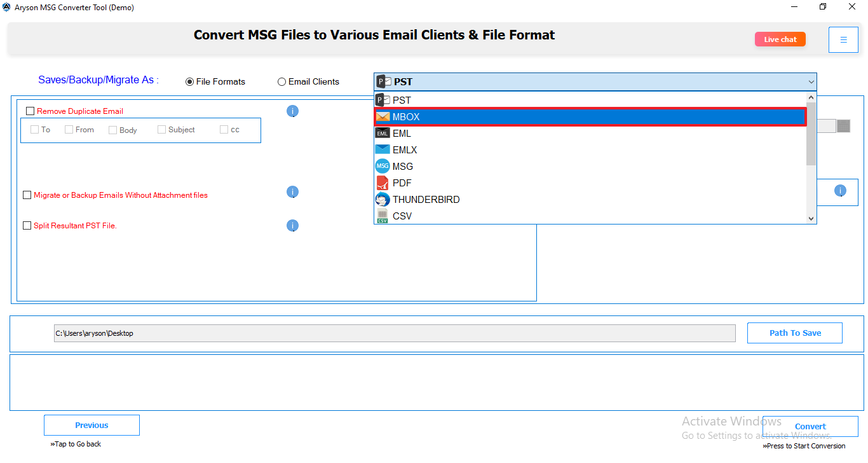Check the Subject duplicate-filter checkbox
Screen dimensions: 868x463
161,130
